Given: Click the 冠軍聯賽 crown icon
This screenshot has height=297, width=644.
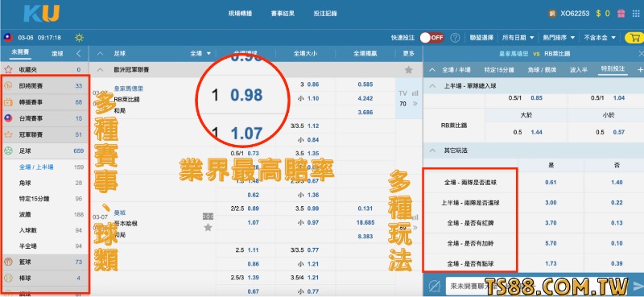Looking at the screenshot, I should coord(8,134).
